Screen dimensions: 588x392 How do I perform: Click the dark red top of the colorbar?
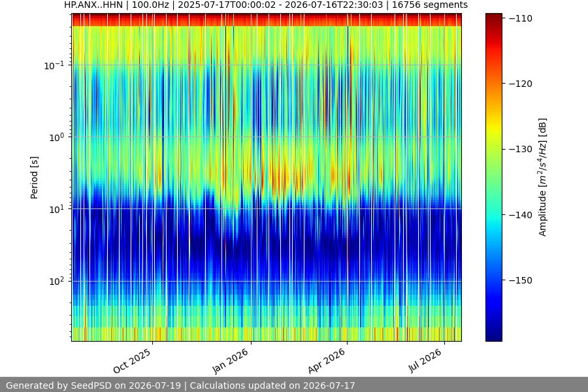[x=493, y=16]
